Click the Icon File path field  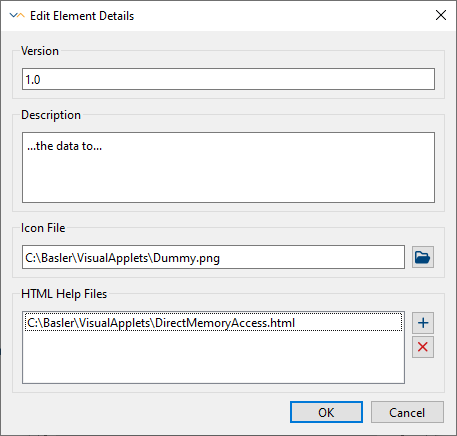point(213,257)
